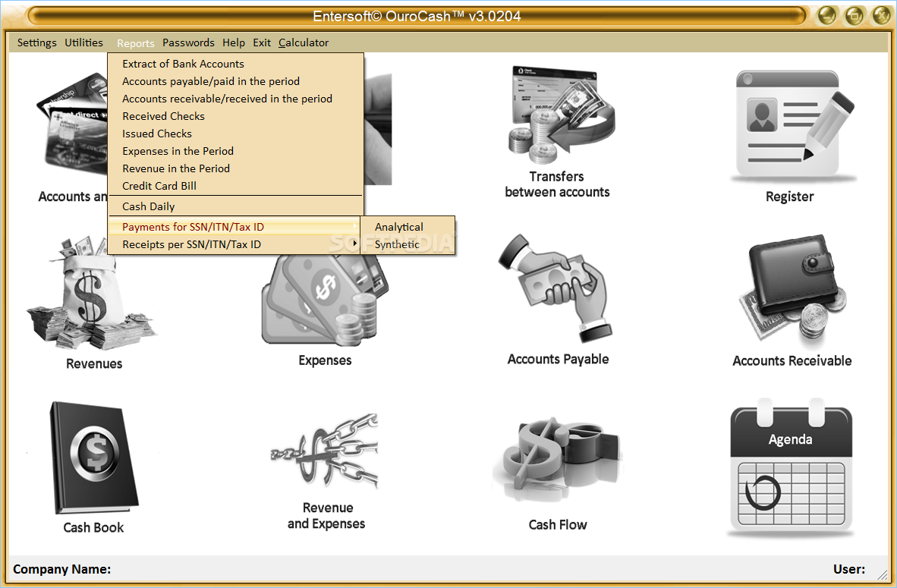Open Revenue in the Period report
The image size is (897, 588).
pos(236,168)
